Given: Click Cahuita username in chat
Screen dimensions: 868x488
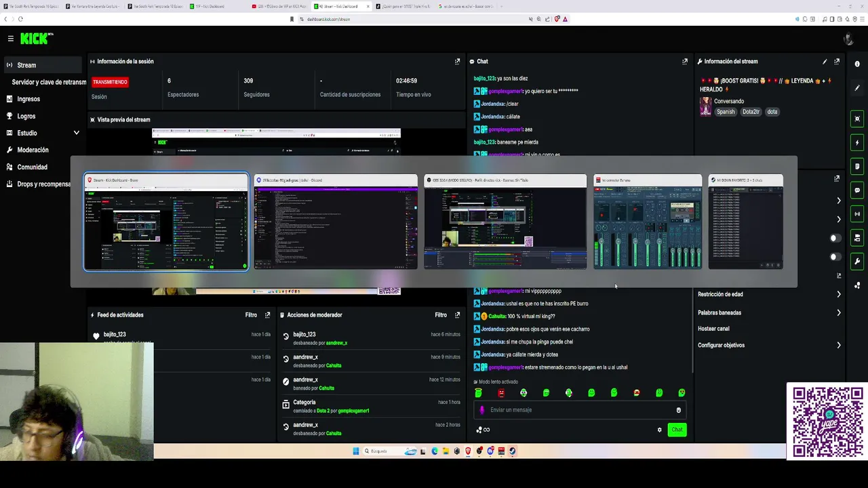Looking at the screenshot, I should click(497, 317).
